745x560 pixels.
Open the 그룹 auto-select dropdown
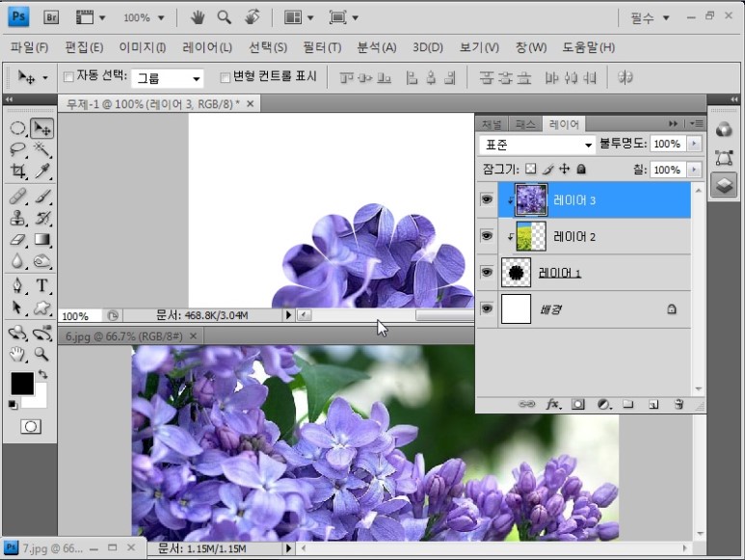point(169,78)
